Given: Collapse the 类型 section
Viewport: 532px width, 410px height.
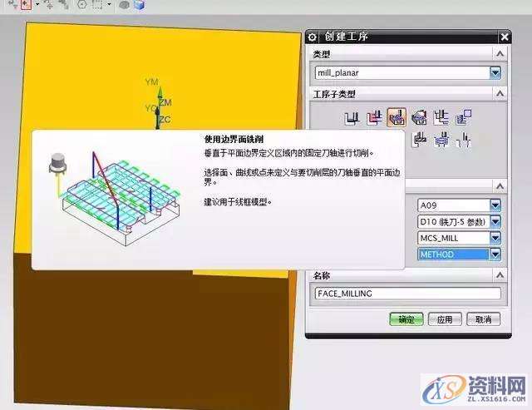Looking at the screenshot, I should 500,53.
